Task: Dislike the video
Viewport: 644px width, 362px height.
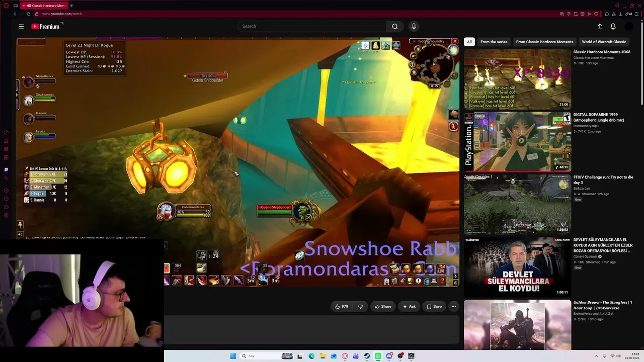Action: click(360, 306)
